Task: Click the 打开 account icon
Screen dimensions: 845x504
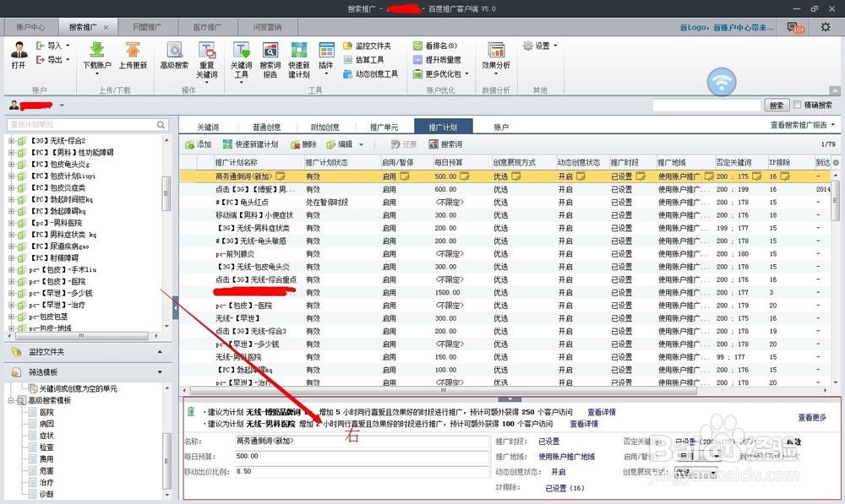Action: coord(19,50)
